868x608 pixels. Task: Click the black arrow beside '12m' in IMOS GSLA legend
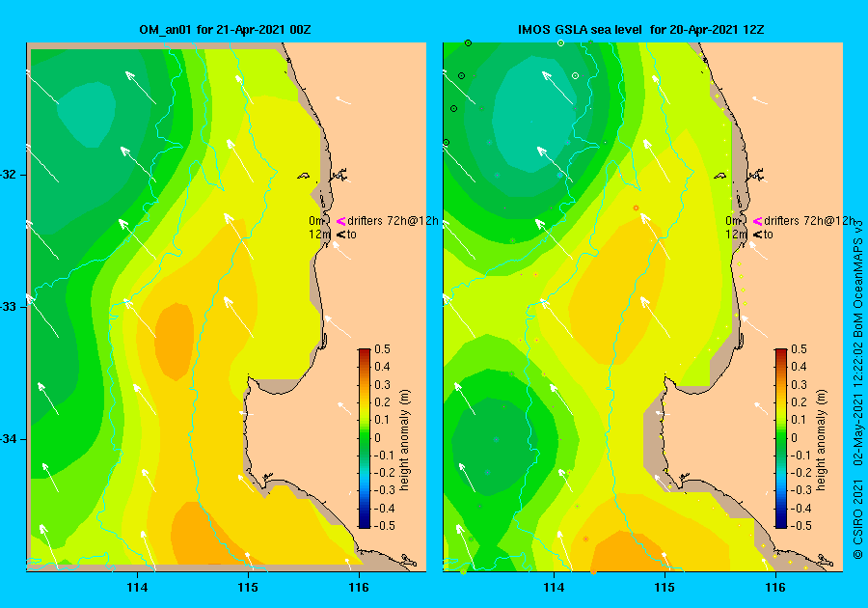(x=757, y=235)
